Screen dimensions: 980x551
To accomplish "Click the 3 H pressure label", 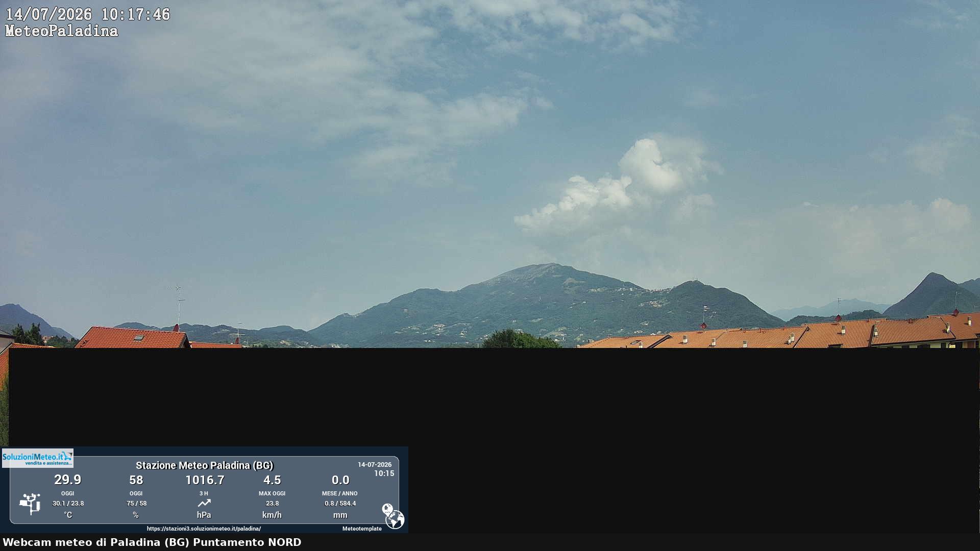I will [204, 493].
